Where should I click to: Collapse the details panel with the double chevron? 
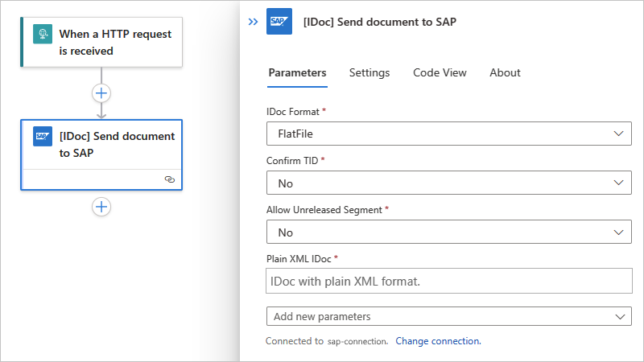[x=253, y=22]
